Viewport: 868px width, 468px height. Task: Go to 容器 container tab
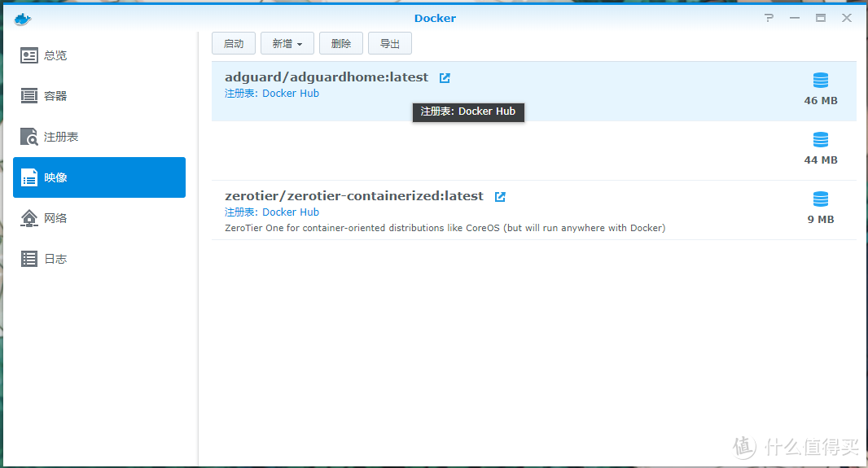(99, 96)
